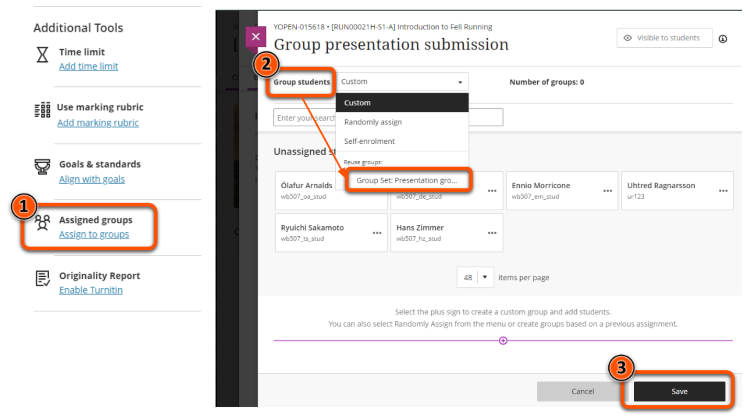The height and width of the screenshot is (420, 750).
Task: Open options menu for Ennio Morricone
Action: 606,191
